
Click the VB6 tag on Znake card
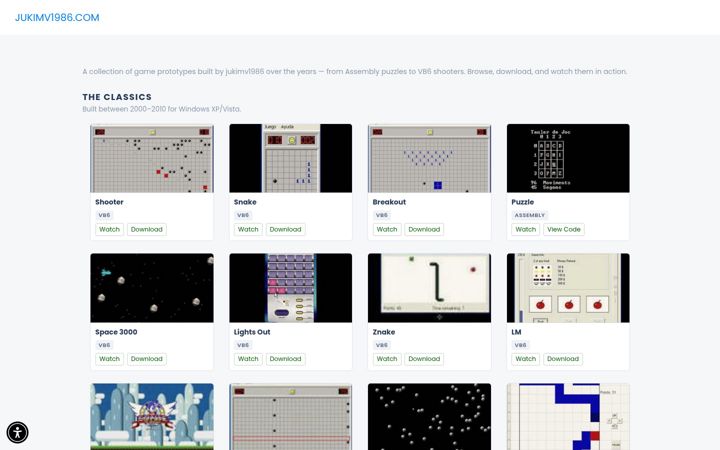[382, 345]
